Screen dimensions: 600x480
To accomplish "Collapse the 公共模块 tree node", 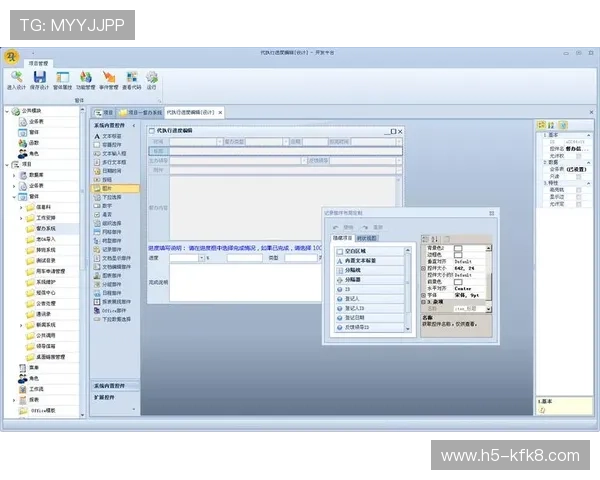I will (6, 112).
